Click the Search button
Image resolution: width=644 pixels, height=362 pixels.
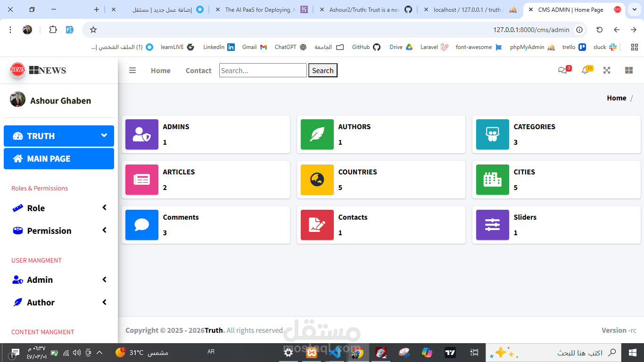coord(323,70)
